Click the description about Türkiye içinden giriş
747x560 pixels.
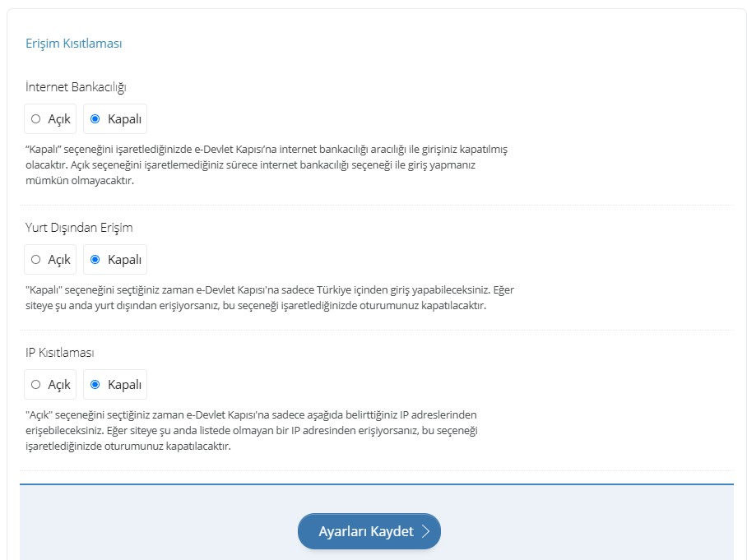(270, 298)
